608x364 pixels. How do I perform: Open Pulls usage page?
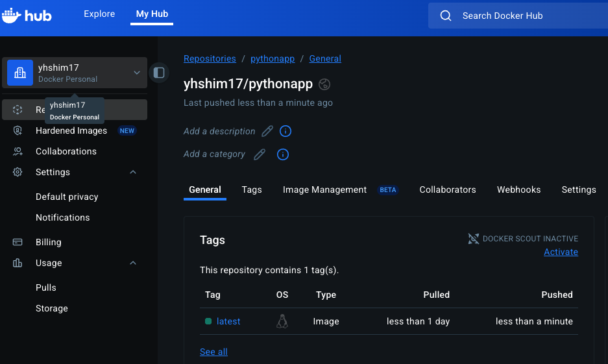(x=46, y=287)
